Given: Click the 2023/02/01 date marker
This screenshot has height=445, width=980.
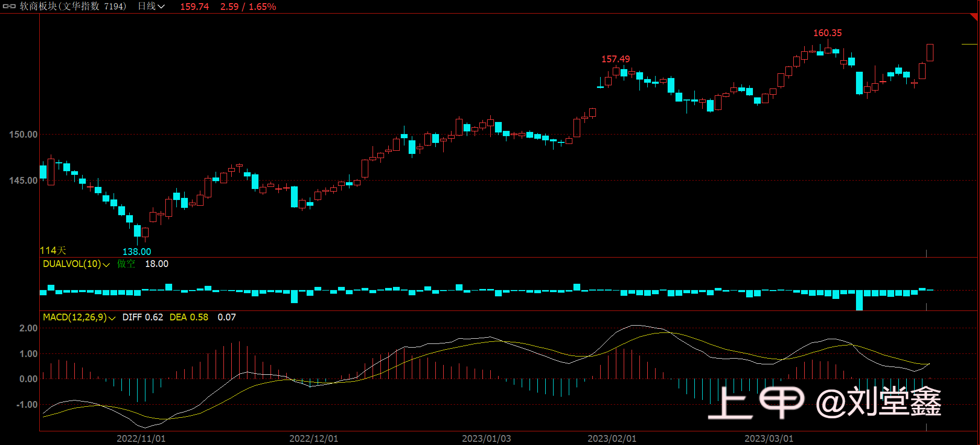Looking at the screenshot, I should click(x=612, y=439).
